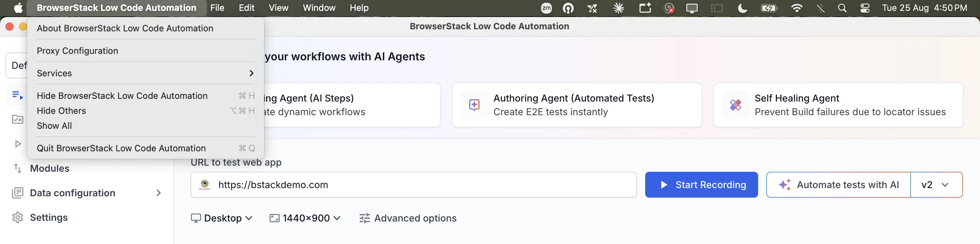Open the Authoring Agent (Automated Tests) card

click(577, 105)
